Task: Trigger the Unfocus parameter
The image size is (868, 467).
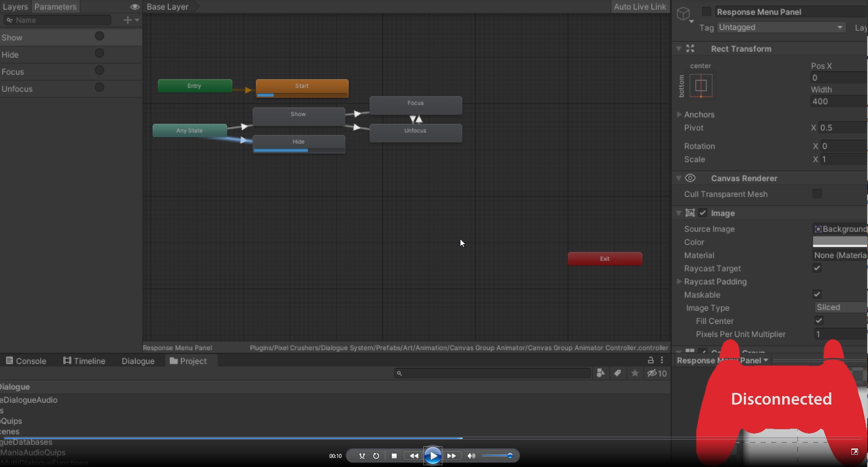Action: pos(99,88)
